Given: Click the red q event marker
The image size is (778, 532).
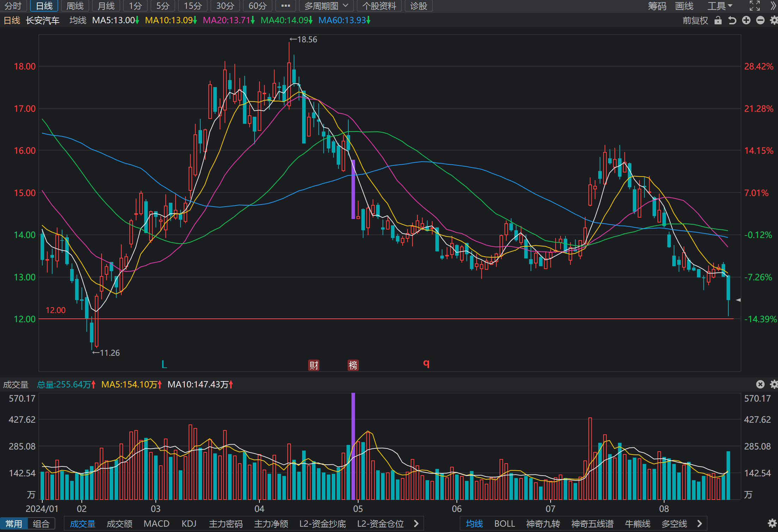Looking at the screenshot, I should (x=426, y=363).
